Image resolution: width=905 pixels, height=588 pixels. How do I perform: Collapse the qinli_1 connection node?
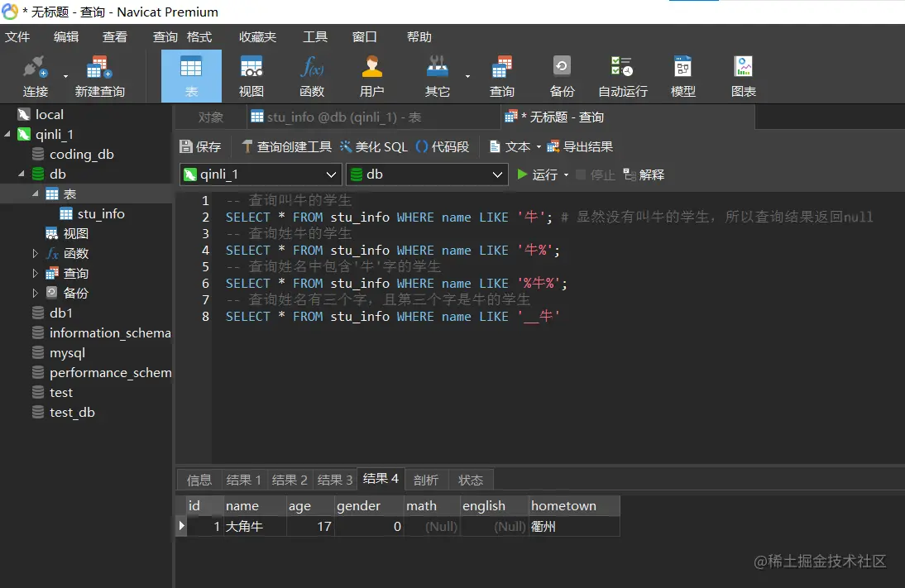pyautogui.click(x=7, y=135)
